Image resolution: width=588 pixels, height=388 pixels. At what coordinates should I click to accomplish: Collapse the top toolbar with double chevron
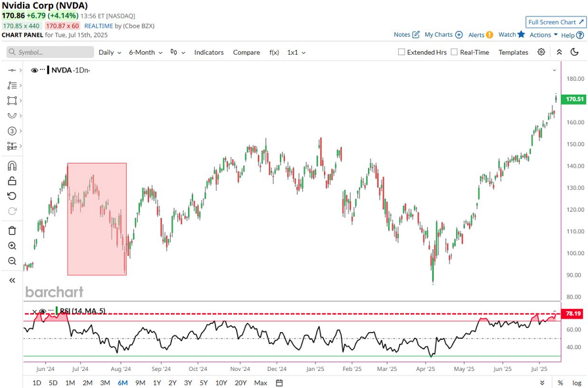coord(559,52)
